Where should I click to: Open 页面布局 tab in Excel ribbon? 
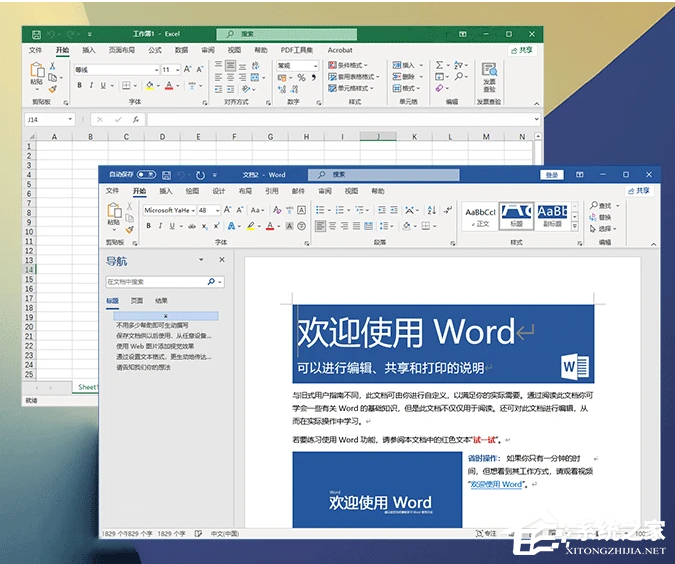point(122,50)
